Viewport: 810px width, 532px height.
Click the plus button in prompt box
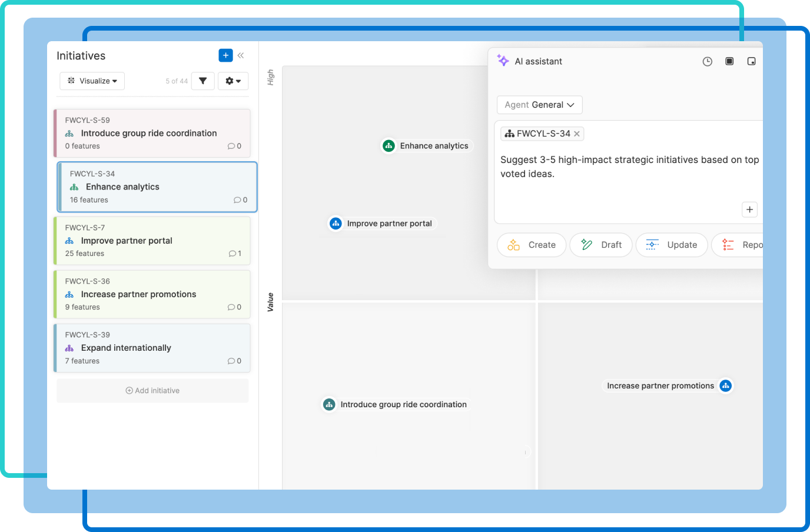749,210
